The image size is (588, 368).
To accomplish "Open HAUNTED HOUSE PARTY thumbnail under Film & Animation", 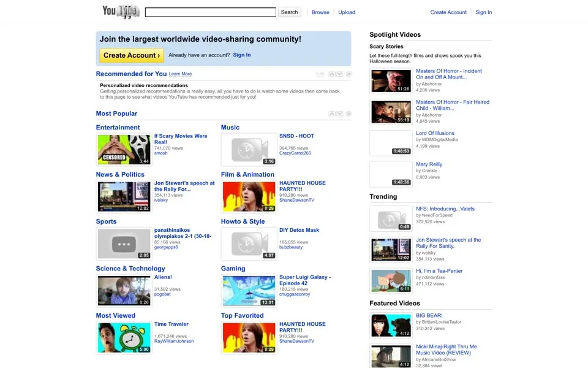I will click(249, 196).
